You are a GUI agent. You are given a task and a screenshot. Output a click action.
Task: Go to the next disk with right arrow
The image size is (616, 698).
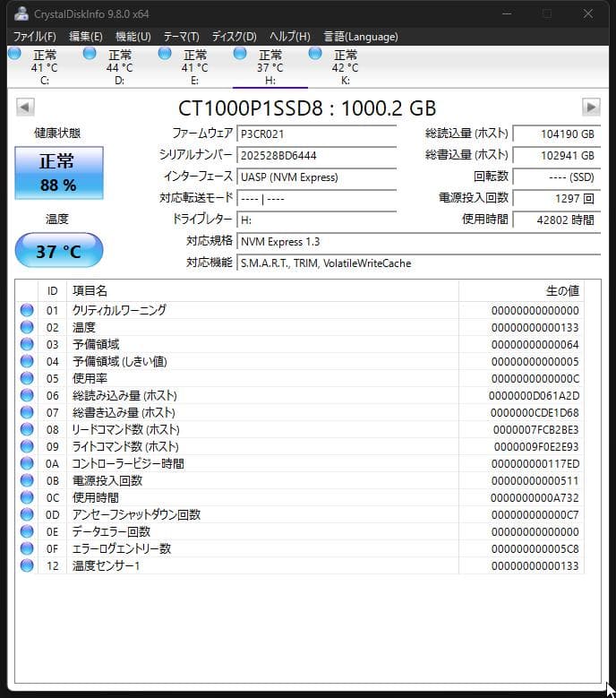coord(591,107)
